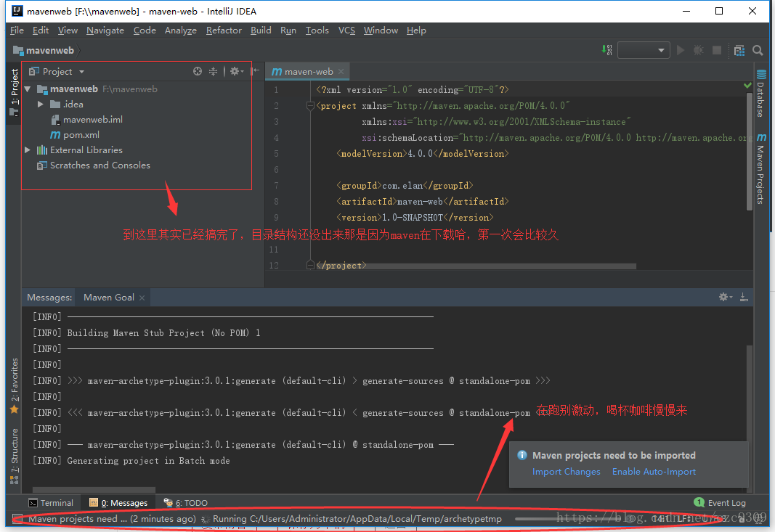Click the Scroll from Source target icon
Image resolution: width=775 pixels, height=532 pixels.
tap(198, 71)
